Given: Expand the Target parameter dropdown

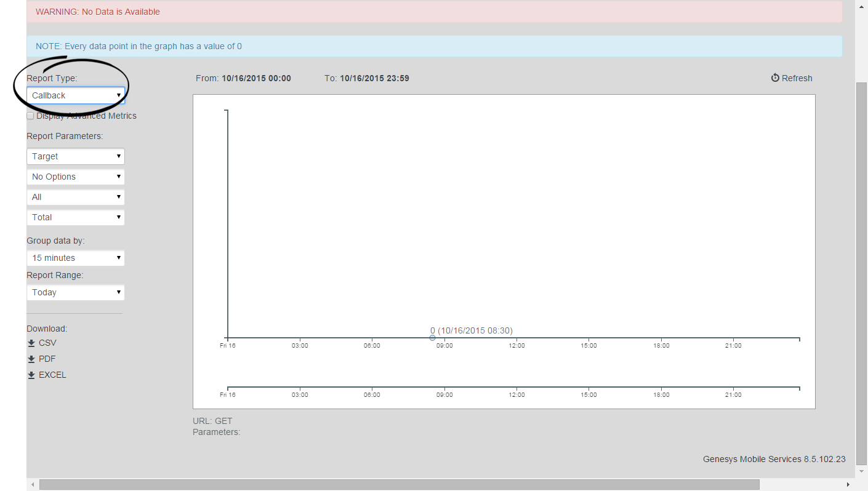Looking at the screenshot, I should tap(75, 156).
